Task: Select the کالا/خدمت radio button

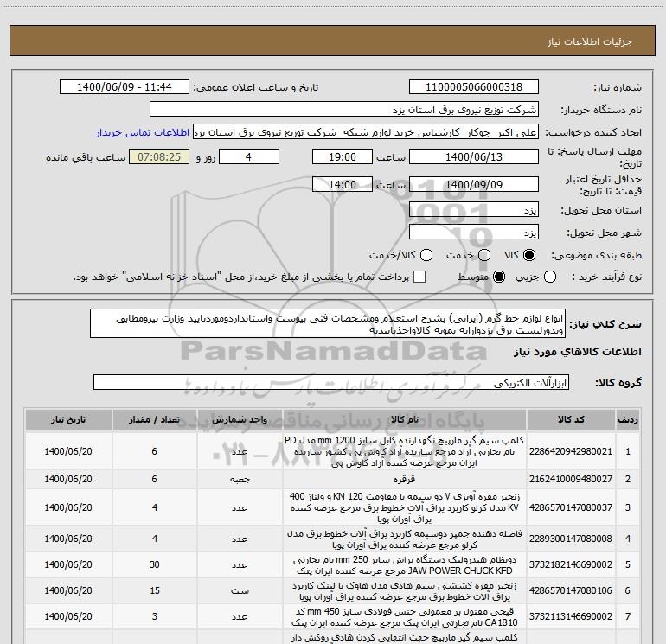Action: coord(426,255)
